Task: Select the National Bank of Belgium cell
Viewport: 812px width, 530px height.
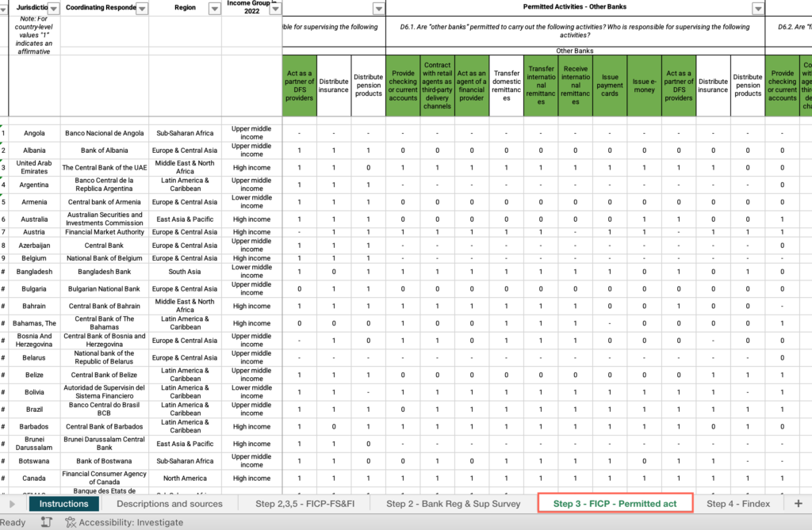Action: tap(104, 258)
